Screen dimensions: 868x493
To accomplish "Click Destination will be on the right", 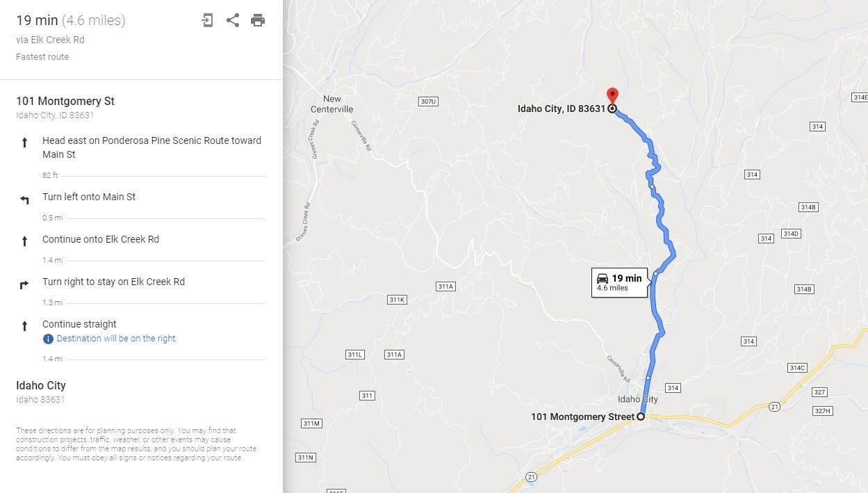I will (116, 339).
